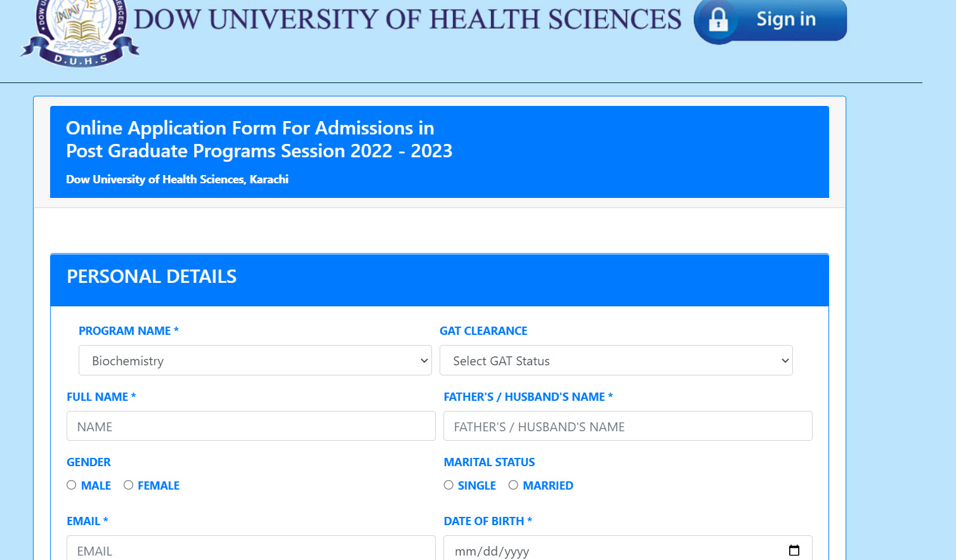Select the MALE gender radio button
This screenshot has width=956, height=560.
pos(71,485)
